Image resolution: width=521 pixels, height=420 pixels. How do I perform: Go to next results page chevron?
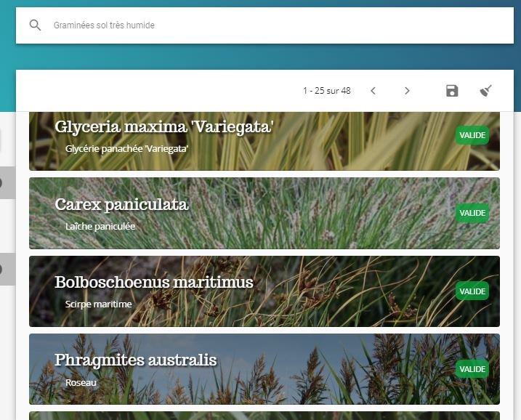pos(407,91)
